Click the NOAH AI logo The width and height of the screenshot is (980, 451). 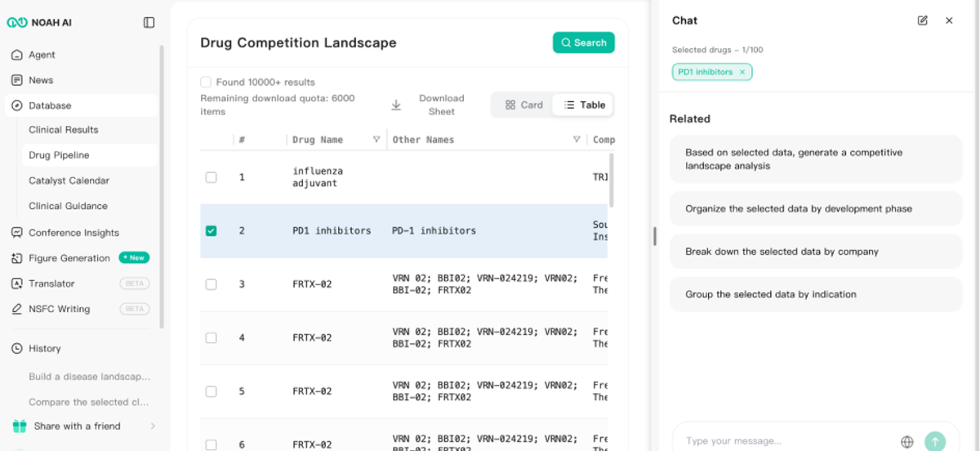39,23
